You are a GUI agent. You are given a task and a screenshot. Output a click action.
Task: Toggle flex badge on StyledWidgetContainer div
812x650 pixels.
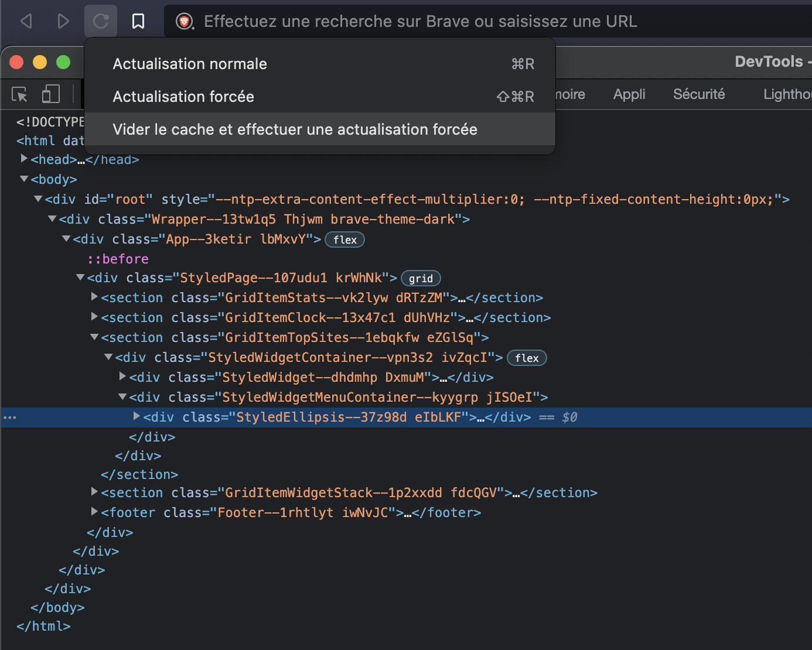527,358
